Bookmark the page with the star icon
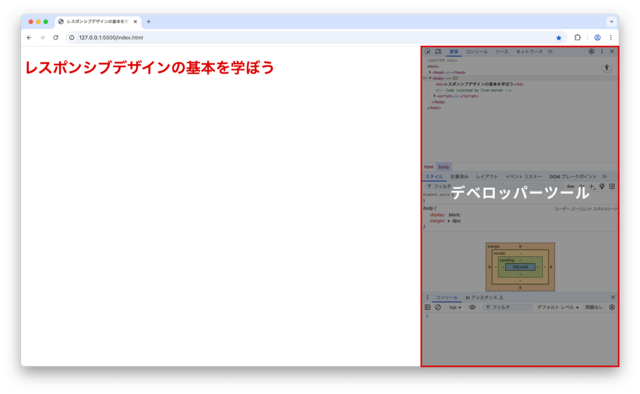This screenshot has height=394, width=640. [559, 38]
